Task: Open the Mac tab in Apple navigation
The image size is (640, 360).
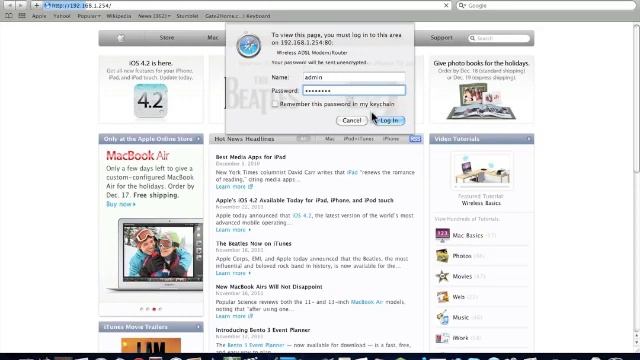Action: 213,38
